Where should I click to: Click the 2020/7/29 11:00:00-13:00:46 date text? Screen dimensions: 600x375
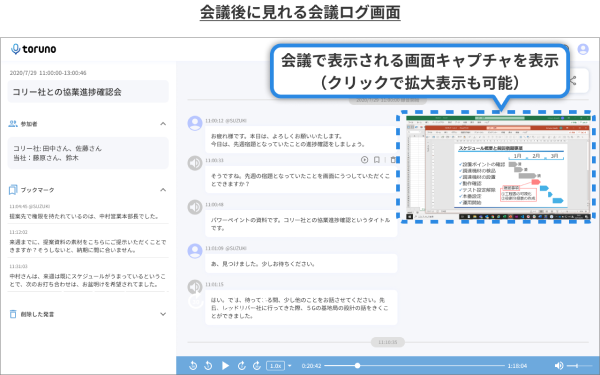(48, 73)
